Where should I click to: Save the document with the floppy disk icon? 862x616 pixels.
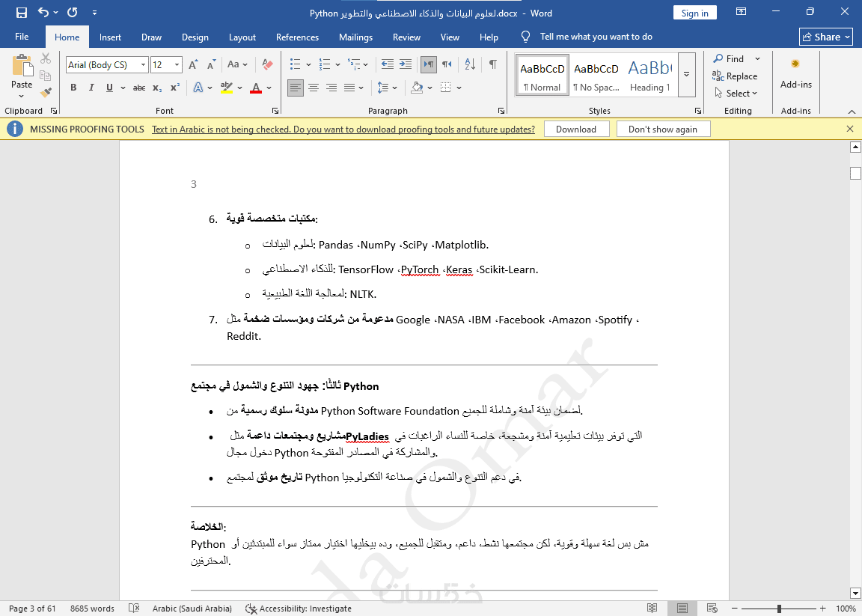(22, 12)
